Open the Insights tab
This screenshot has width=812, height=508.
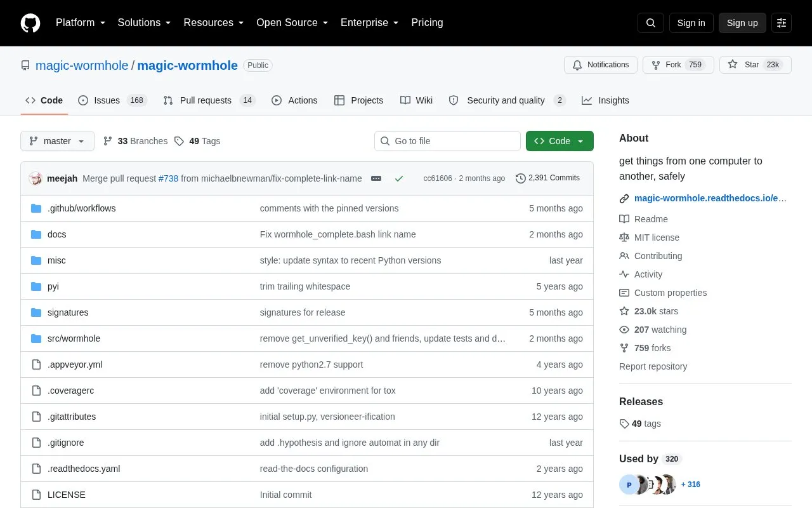click(x=605, y=100)
